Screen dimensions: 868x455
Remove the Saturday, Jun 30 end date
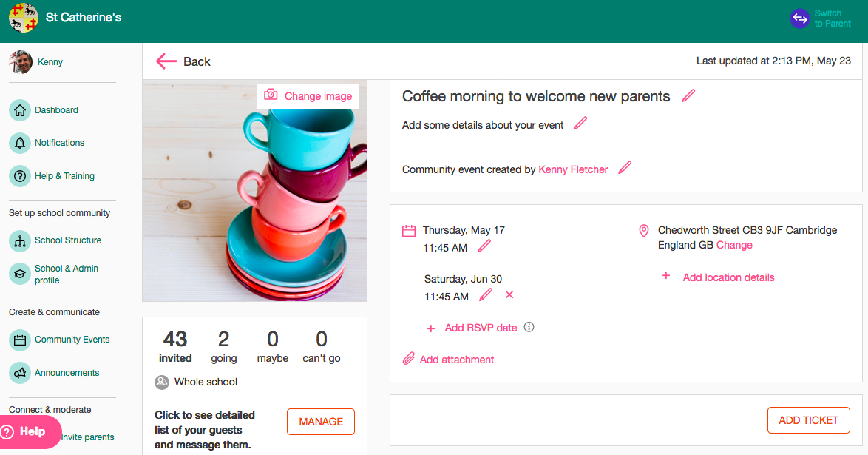[509, 295]
